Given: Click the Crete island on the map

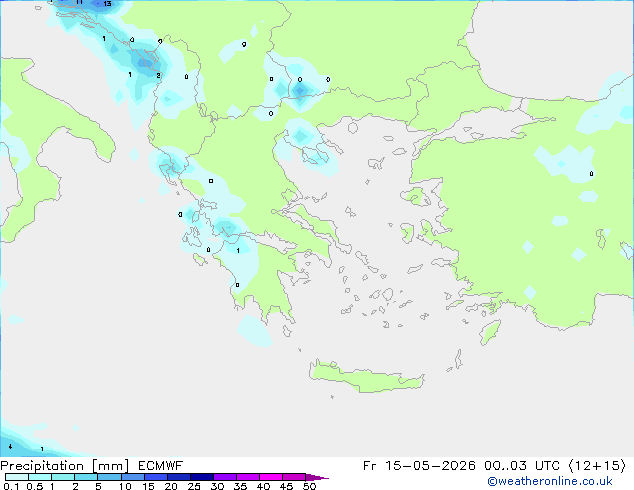Looking at the screenshot, I should tap(366, 376).
